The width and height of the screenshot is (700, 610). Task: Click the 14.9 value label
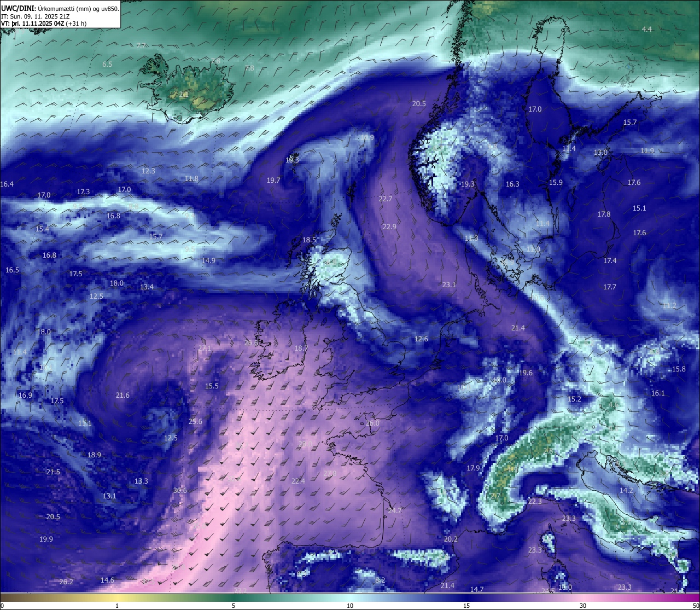pyautogui.click(x=208, y=261)
